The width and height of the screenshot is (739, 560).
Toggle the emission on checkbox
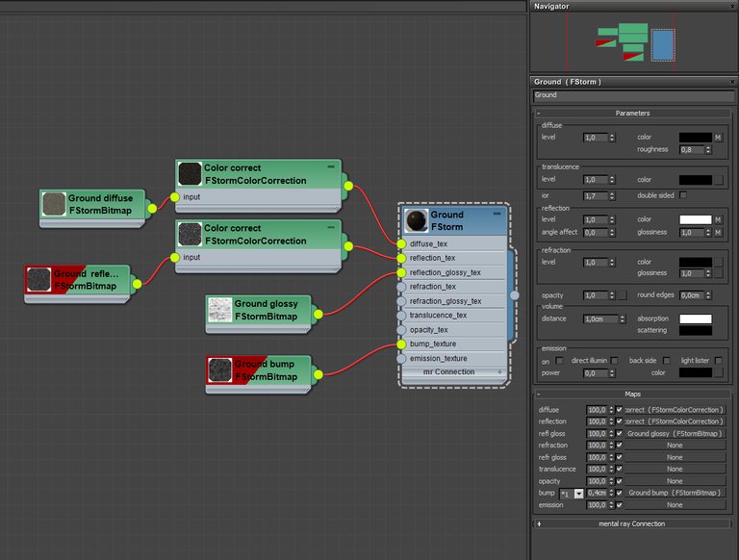tap(559, 360)
